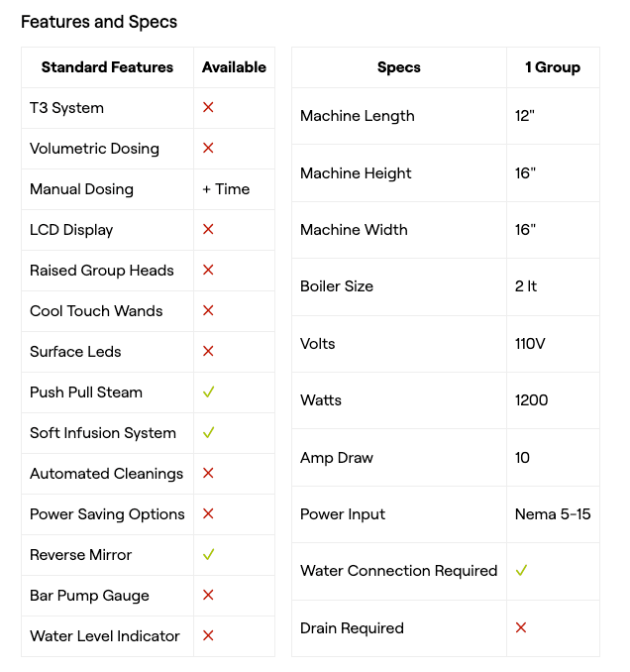Click the green checkmark for Push Pull Steam
The height and width of the screenshot is (672, 630).
[x=208, y=392]
